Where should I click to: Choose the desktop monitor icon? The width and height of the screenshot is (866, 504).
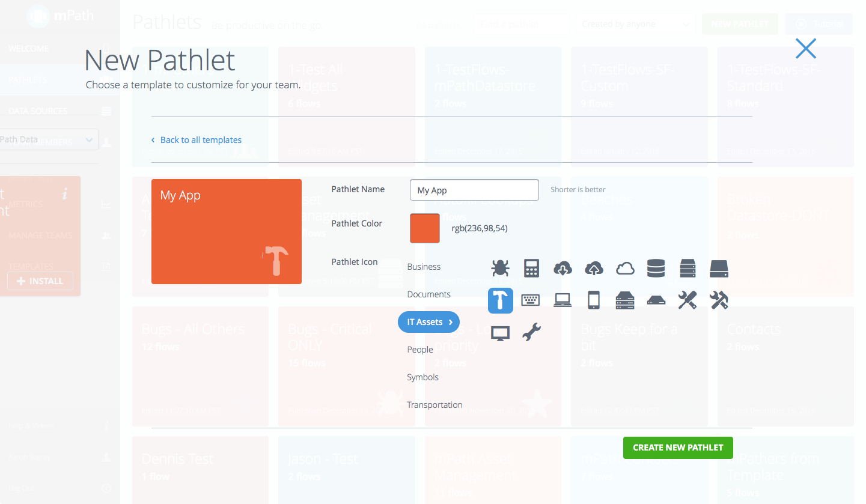coord(500,333)
